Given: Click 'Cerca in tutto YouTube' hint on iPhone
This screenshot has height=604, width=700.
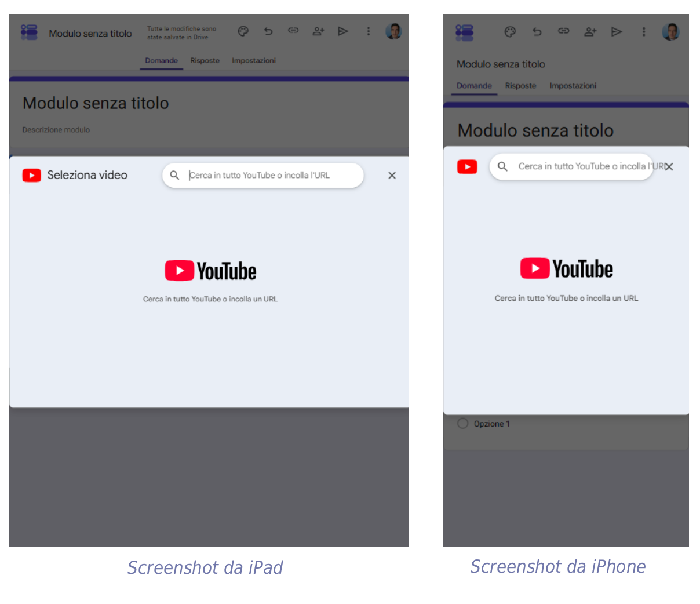Looking at the screenshot, I should 566,298.
